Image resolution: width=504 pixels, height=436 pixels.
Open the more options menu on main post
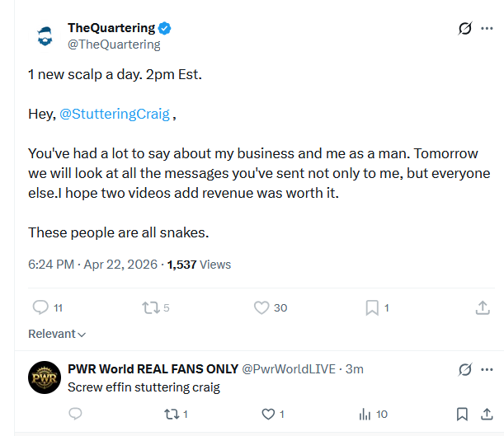(487, 28)
